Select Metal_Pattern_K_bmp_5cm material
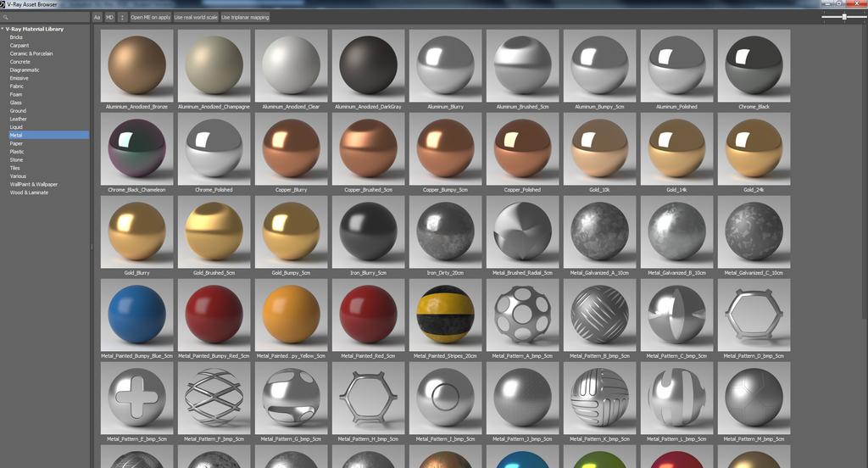 coord(599,398)
